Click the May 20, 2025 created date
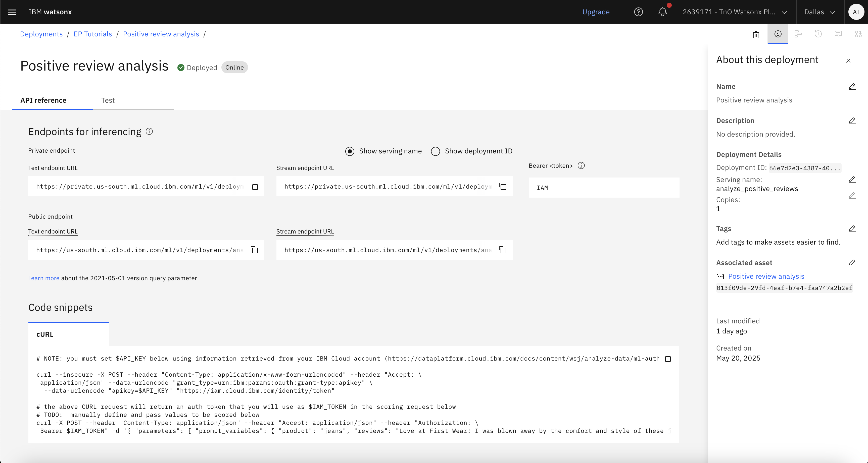 (738, 358)
